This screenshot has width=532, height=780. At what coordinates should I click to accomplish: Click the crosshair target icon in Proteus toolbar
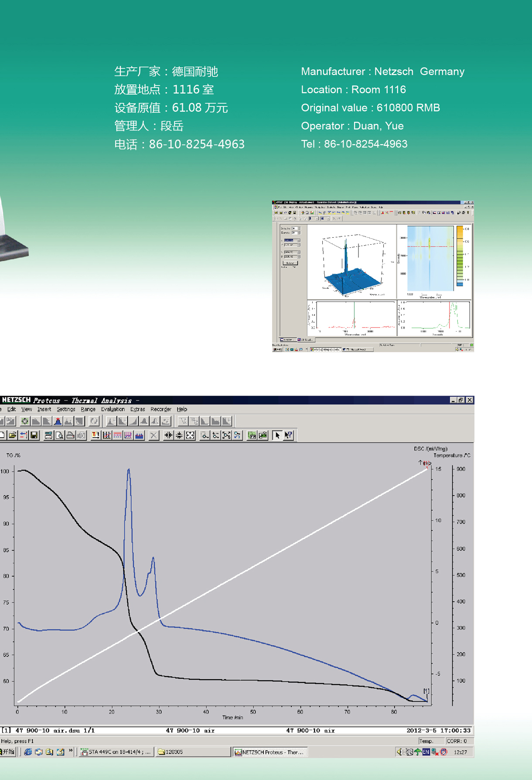pos(25,421)
